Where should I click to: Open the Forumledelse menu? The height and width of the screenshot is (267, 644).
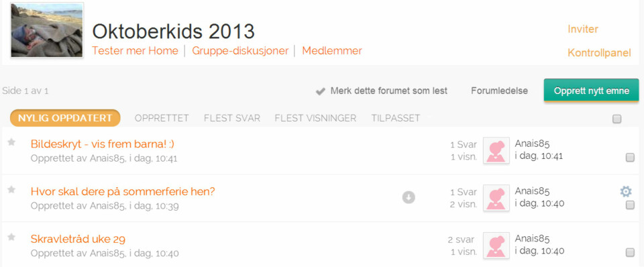(499, 91)
